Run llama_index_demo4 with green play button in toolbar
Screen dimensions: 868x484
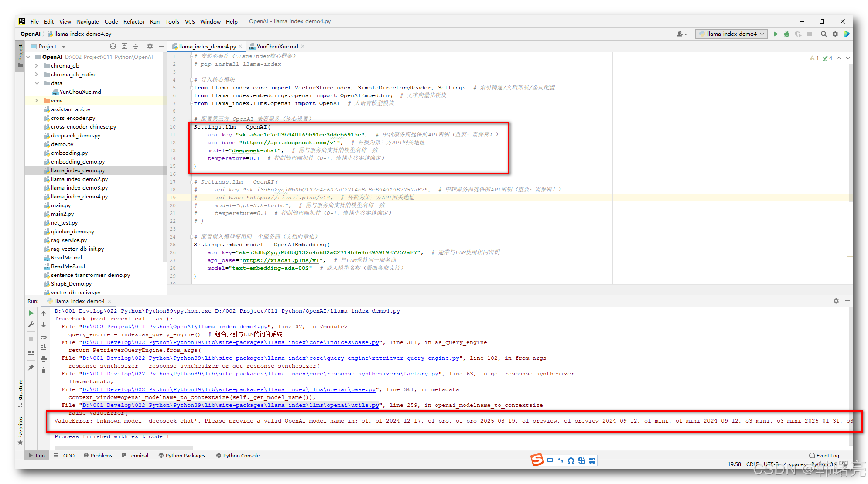pyautogui.click(x=776, y=34)
